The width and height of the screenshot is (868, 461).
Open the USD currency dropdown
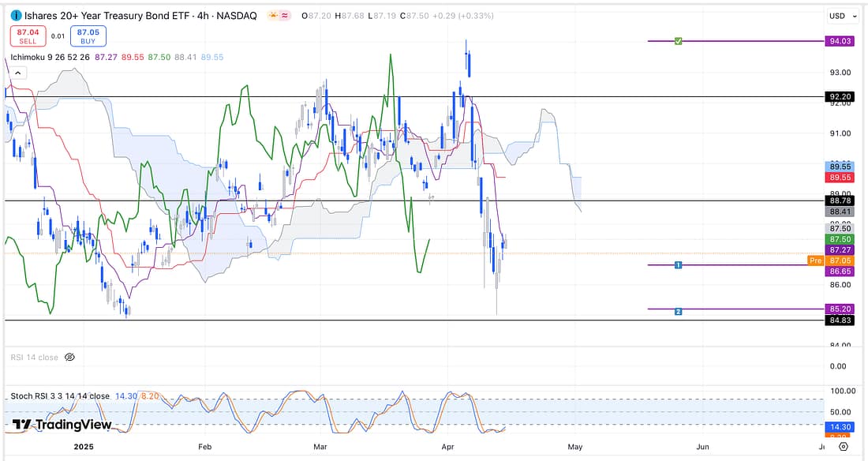click(x=841, y=16)
